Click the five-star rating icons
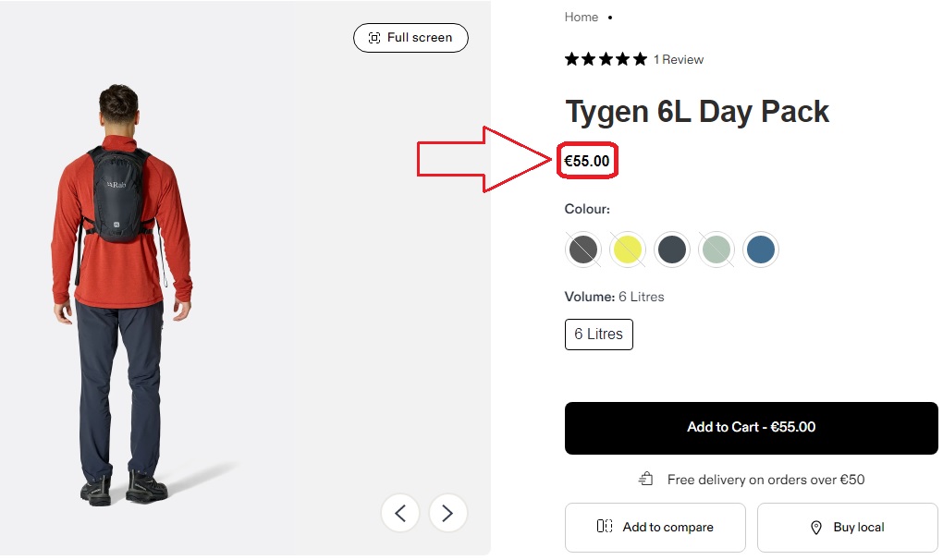 pyautogui.click(x=606, y=59)
